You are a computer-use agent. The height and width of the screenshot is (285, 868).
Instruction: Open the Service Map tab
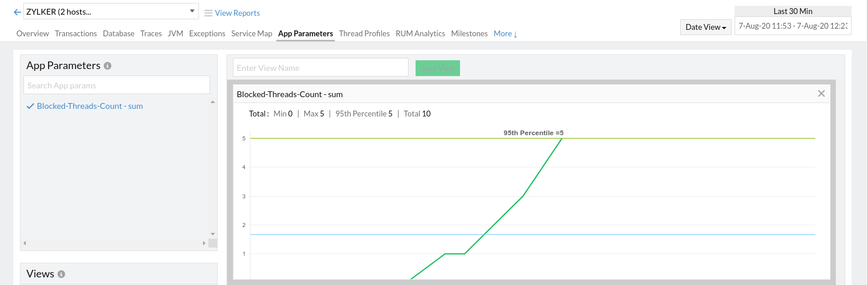pos(252,33)
